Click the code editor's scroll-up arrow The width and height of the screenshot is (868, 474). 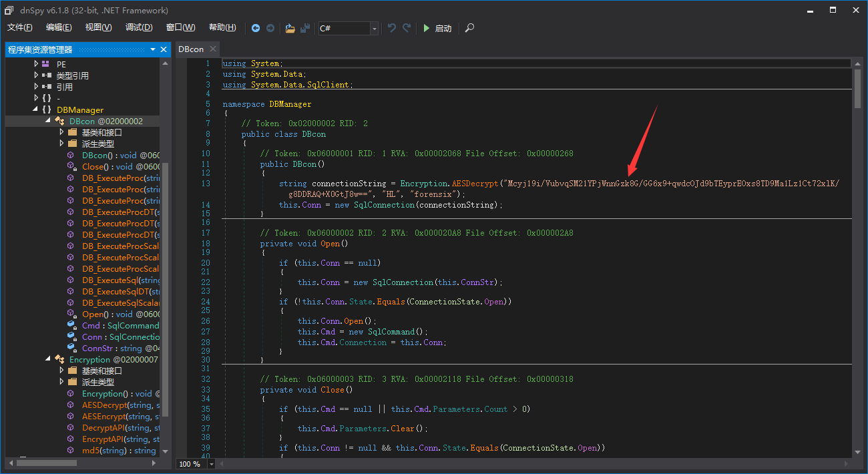click(x=857, y=62)
